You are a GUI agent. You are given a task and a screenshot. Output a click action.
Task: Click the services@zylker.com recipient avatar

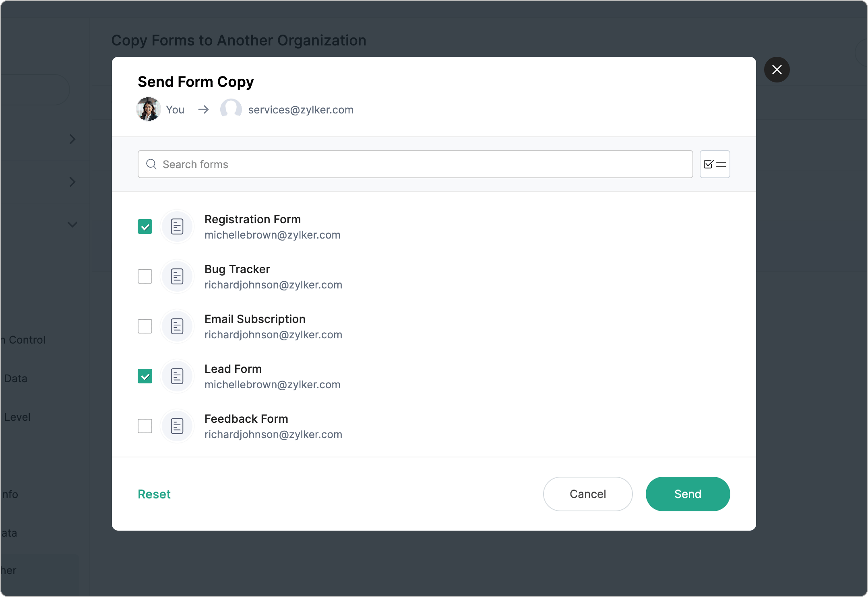(231, 109)
